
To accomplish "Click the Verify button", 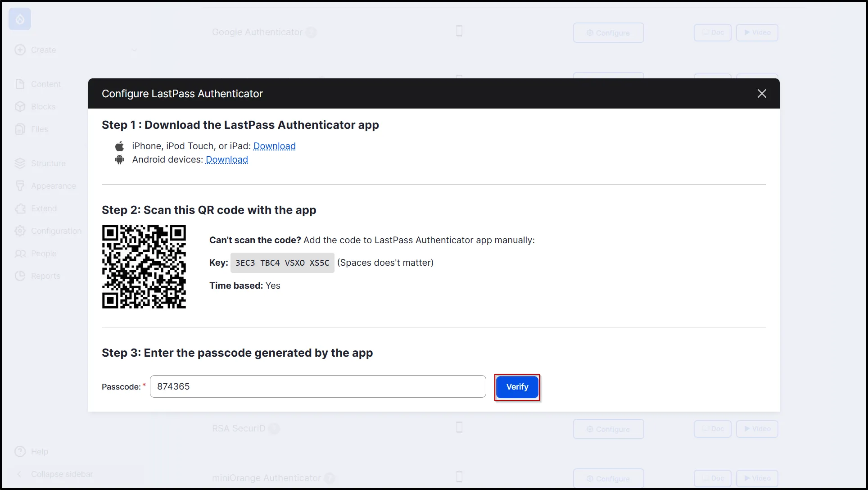I will point(517,387).
